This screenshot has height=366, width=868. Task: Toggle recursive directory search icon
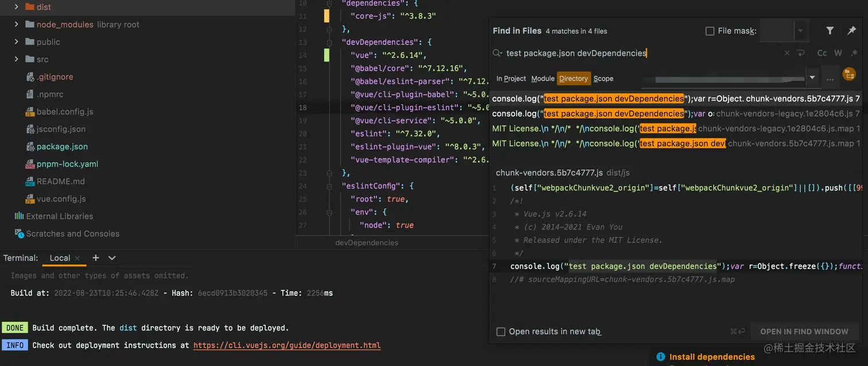coord(848,74)
